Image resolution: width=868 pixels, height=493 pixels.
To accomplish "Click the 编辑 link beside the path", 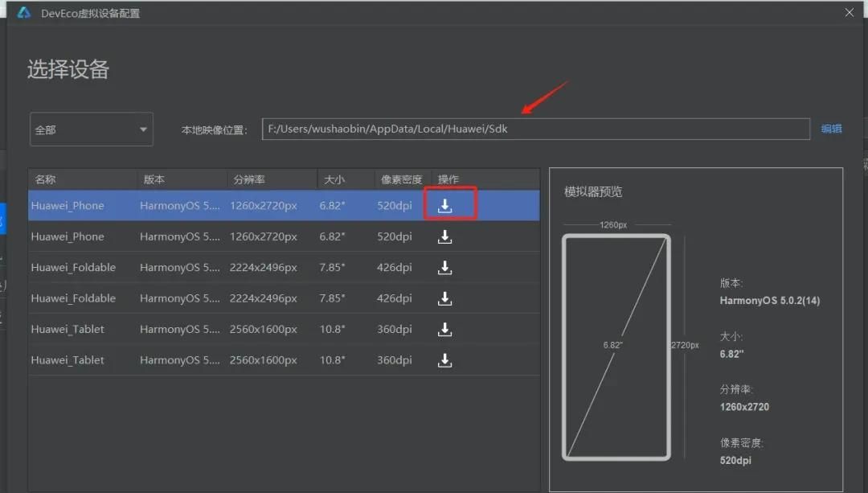I will [x=831, y=129].
